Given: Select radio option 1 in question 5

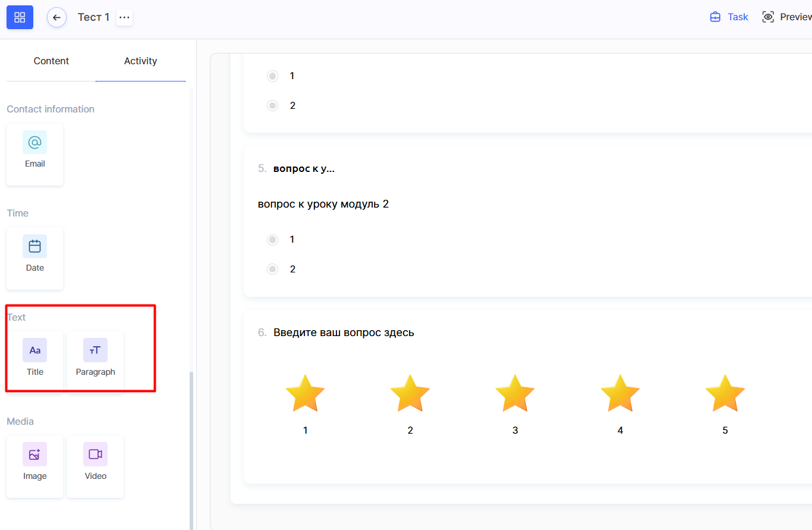Looking at the screenshot, I should pos(273,240).
